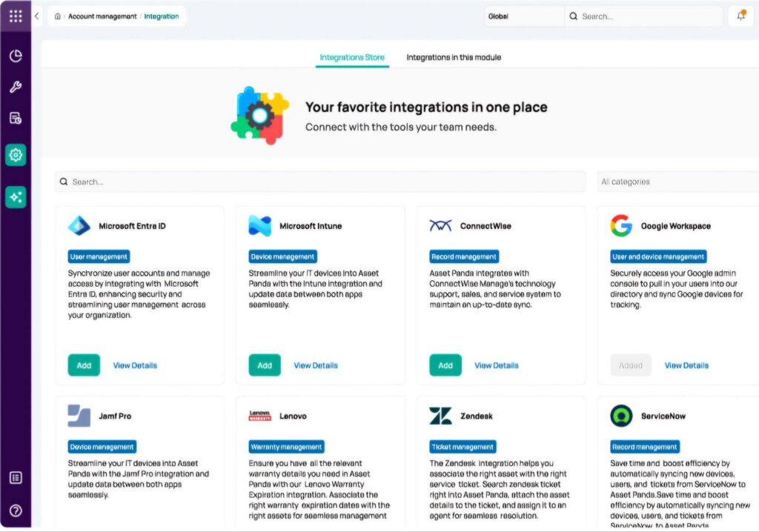Open the All categories dropdown

click(677, 182)
